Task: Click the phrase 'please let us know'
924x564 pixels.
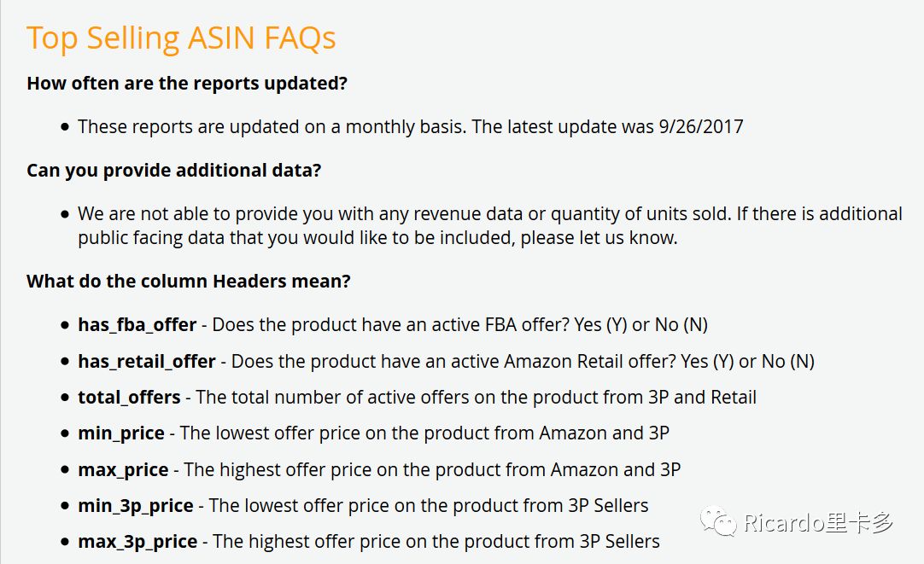Action: tap(597, 238)
